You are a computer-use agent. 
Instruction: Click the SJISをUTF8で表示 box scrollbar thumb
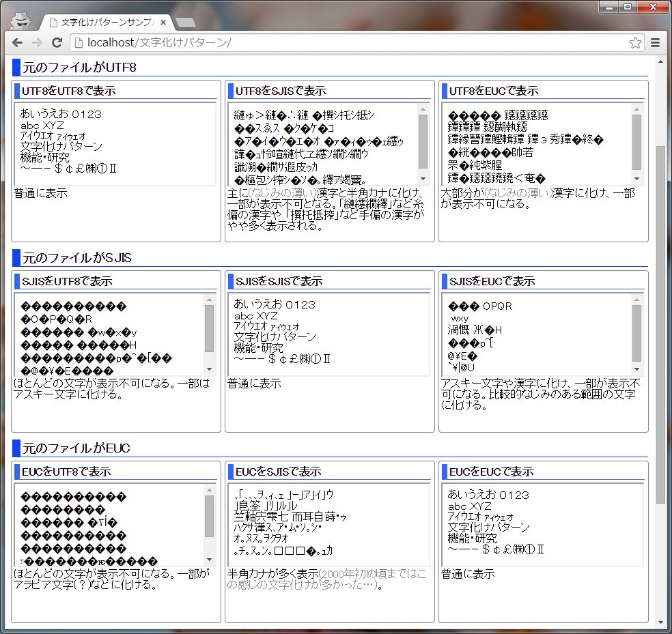click(209, 328)
